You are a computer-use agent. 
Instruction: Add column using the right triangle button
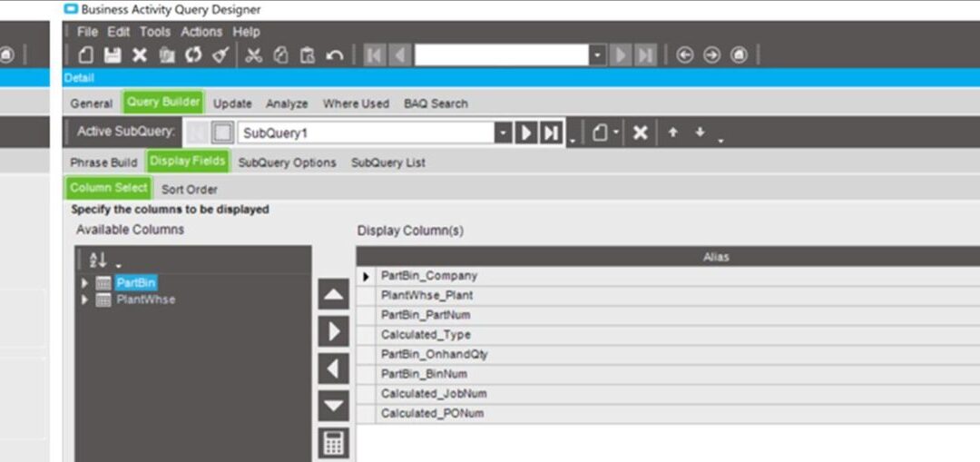[x=334, y=331]
